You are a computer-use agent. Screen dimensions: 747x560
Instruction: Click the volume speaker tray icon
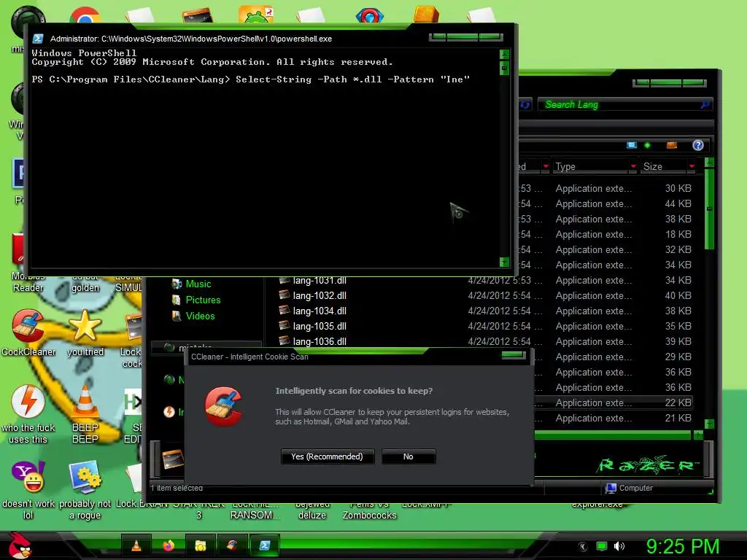[619, 546]
